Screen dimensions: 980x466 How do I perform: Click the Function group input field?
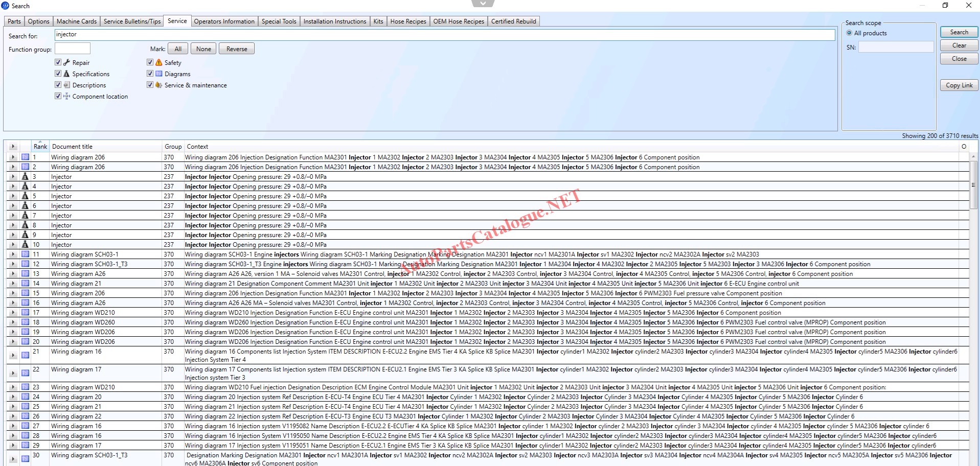tap(73, 49)
